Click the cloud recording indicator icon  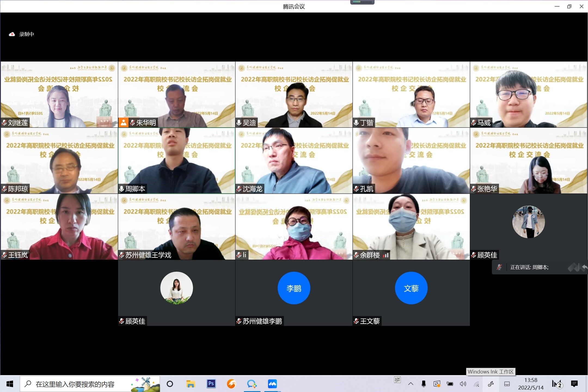coord(12,34)
